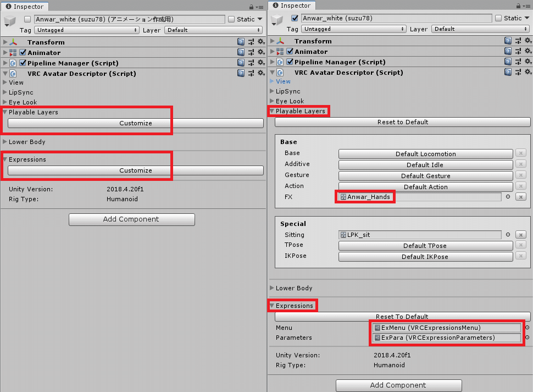
Task: Expand Lower Body foldout in right Inspector
Action: pyautogui.click(x=272, y=288)
